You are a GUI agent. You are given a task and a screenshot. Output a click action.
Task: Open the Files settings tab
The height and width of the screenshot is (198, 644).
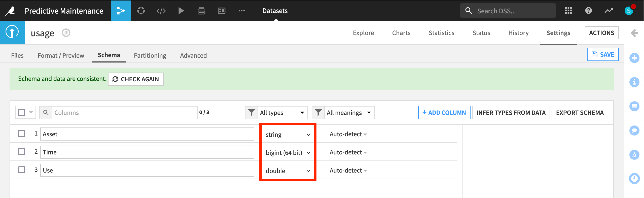17,55
